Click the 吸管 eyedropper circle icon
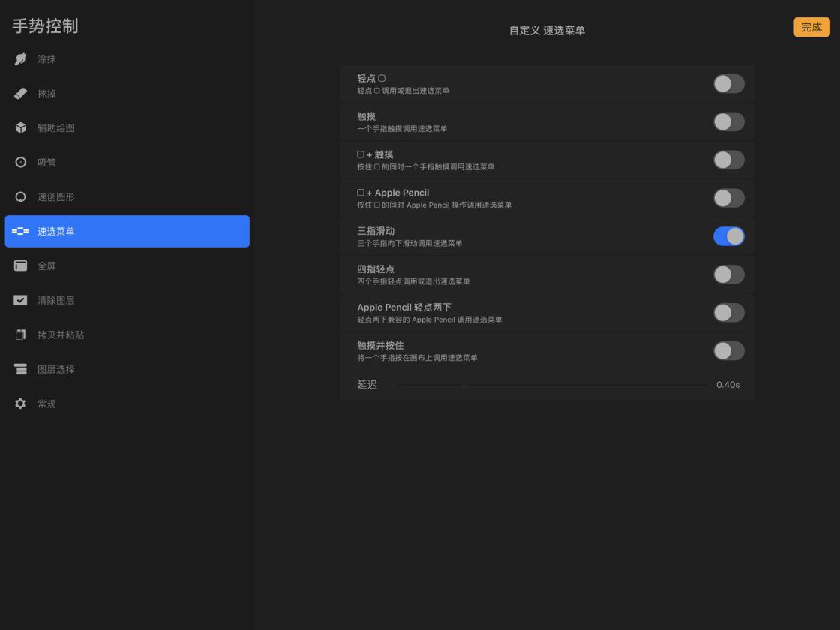 [x=21, y=162]
